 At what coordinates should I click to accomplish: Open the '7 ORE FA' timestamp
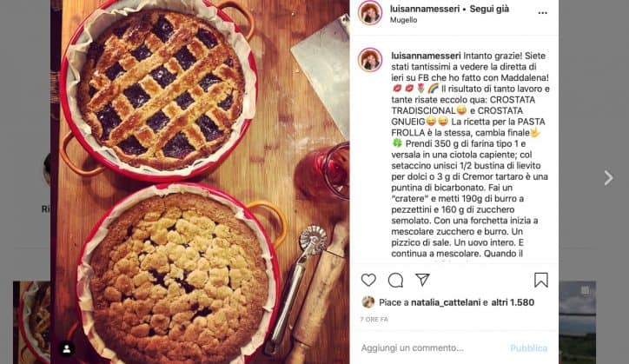(374, 320)
